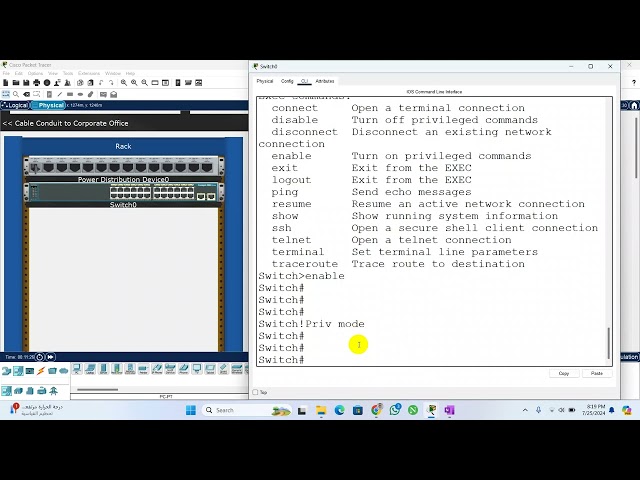The height and width of the screenshot is (480, 640).
Task: Open the Tools menu
Action: [68, 73]
